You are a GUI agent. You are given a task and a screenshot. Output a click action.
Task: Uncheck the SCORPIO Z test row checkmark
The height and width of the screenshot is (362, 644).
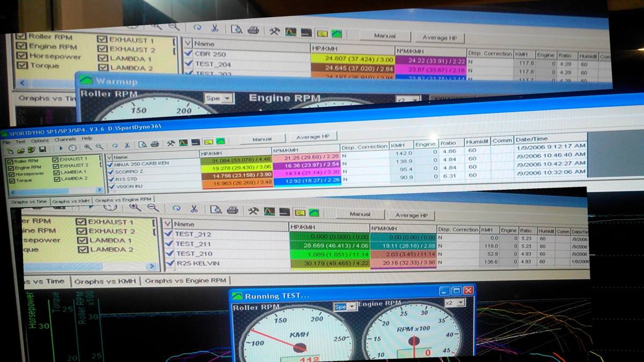pyautogui.click(x=111, y=172)
